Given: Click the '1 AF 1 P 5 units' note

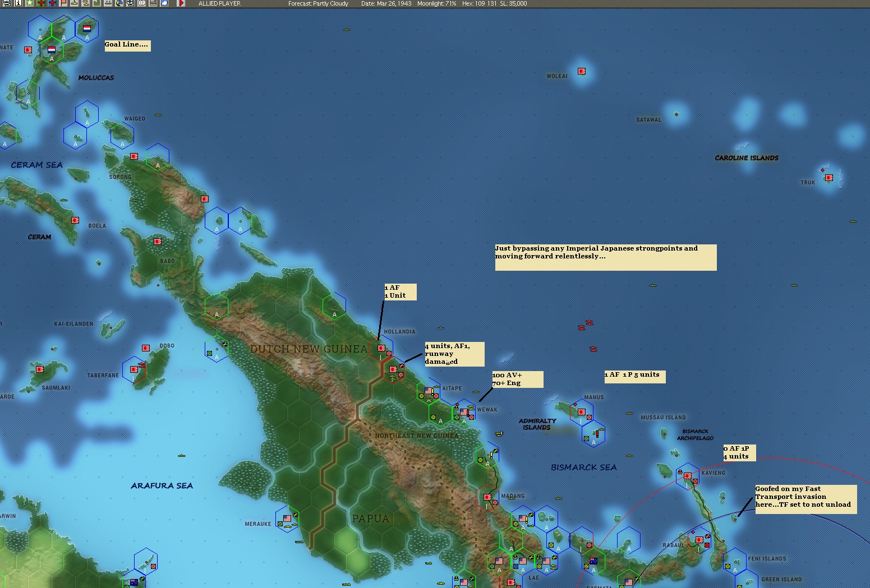Looking at the screenshot, I should pyautogui.click(x=635, y=377).
